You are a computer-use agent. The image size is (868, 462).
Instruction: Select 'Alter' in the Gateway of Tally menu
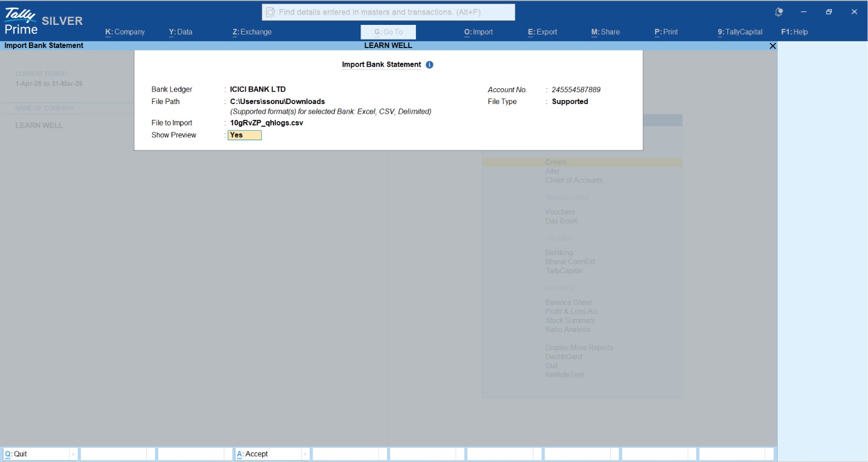(x=552, y=171)
